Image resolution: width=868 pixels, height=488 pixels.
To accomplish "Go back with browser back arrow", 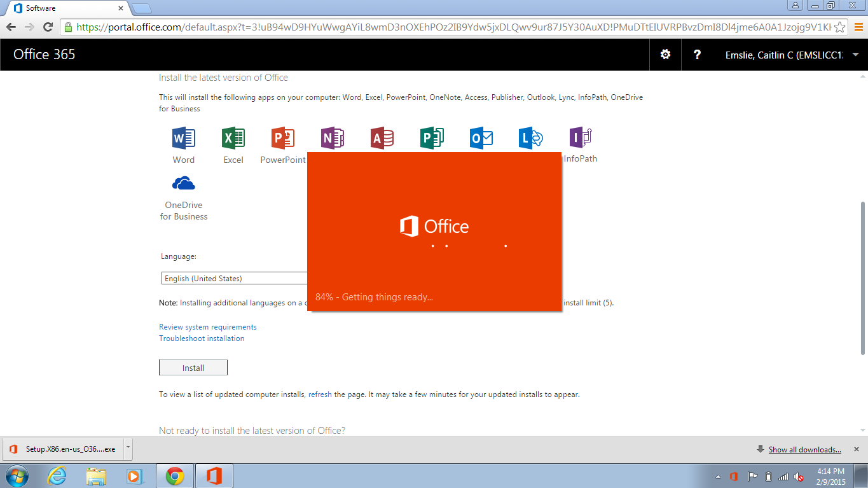I will pos(11,27).
